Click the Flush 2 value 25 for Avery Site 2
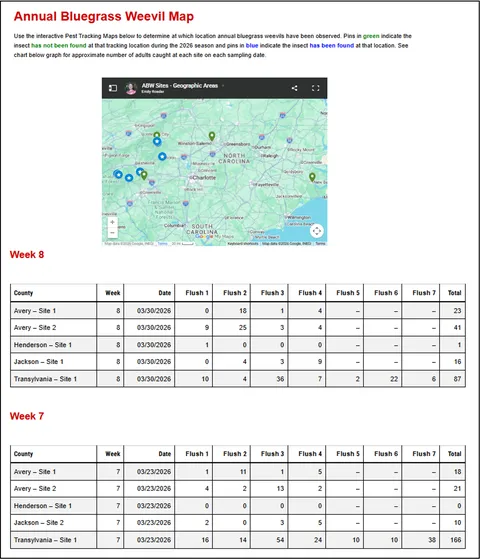The height and width of the screenshot is (559, 480). 243,328
